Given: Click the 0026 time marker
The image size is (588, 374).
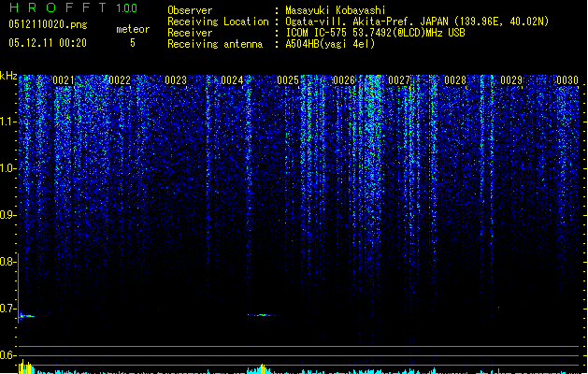Looking at the screenshot, I should click(x=344, y=80).
